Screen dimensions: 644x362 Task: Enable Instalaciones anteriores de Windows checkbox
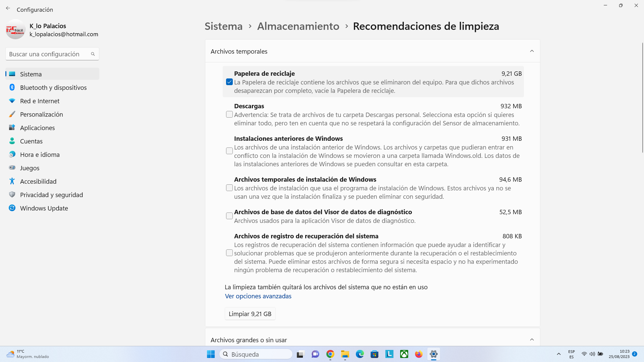229,151
